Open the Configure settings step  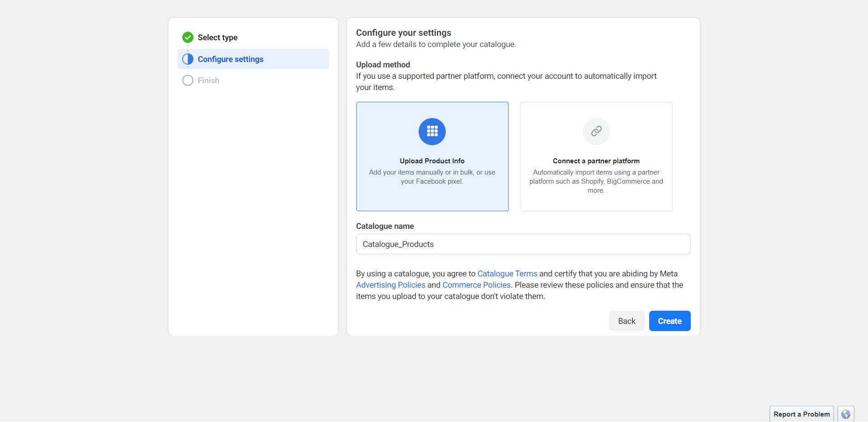pos(253,59)
